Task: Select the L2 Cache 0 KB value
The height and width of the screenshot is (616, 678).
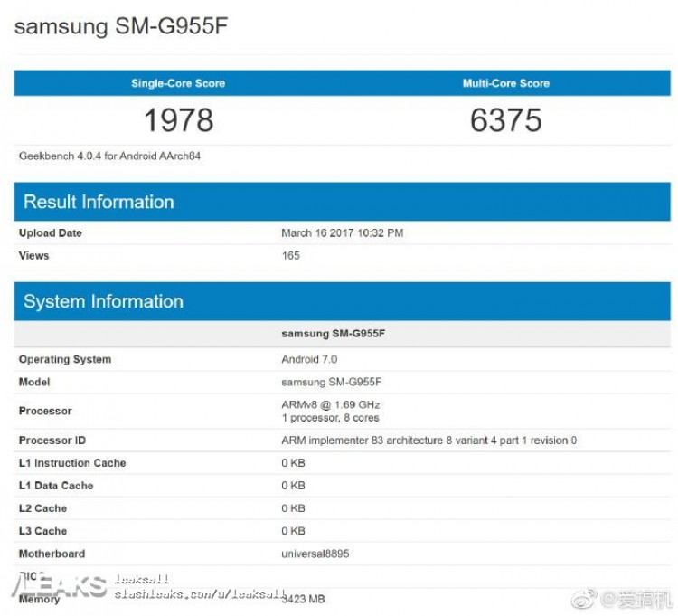Action: coord(293,508)
